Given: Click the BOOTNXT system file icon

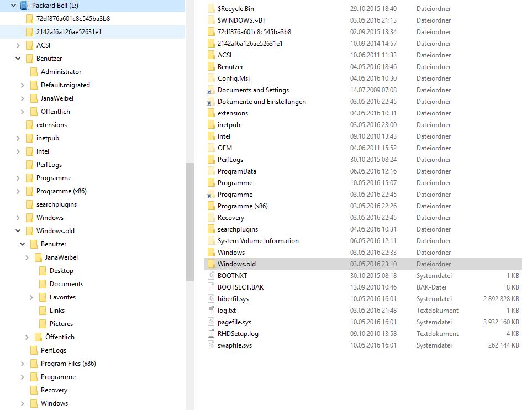Looking at the screenshot, I should 210,276.
